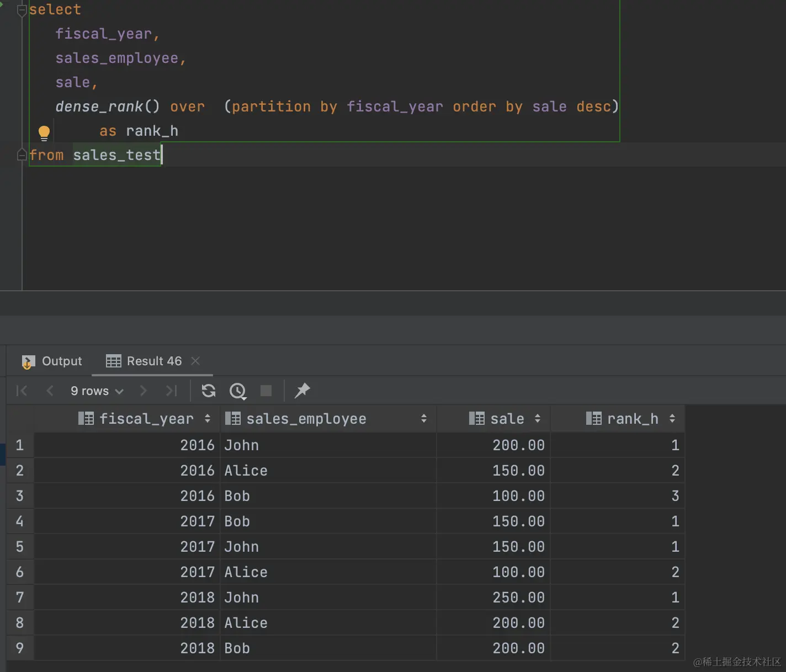
Task: Select row number 1 in the result grid
Action: coord(20,445)
